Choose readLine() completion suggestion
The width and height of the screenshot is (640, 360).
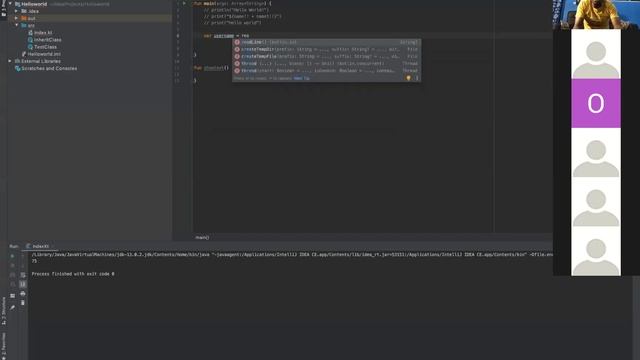[327, 42]
